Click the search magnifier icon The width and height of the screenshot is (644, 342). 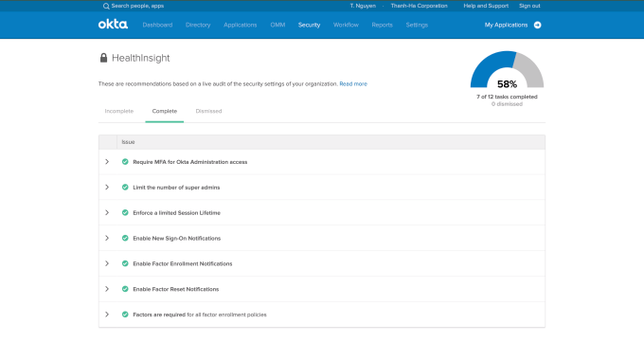106,6
